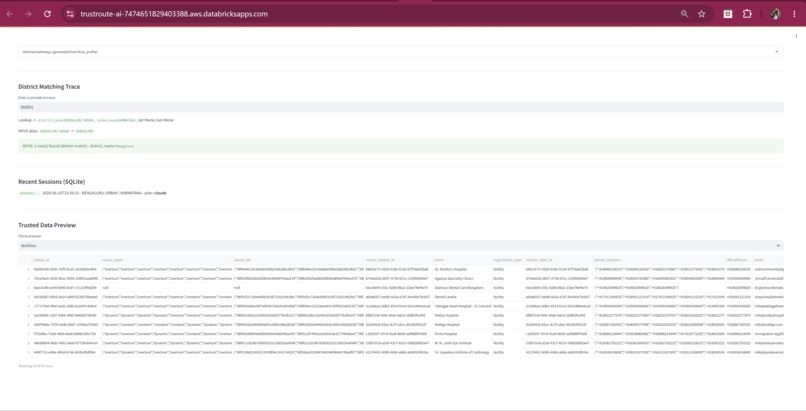Click the green NFHS row found message
806x411 pixels.
tap(401, 146)
